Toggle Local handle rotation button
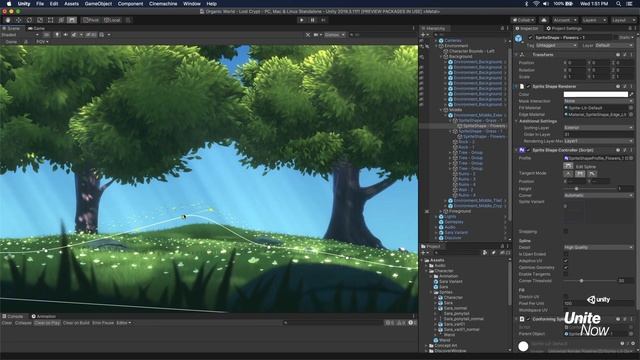 pos(111,20)
